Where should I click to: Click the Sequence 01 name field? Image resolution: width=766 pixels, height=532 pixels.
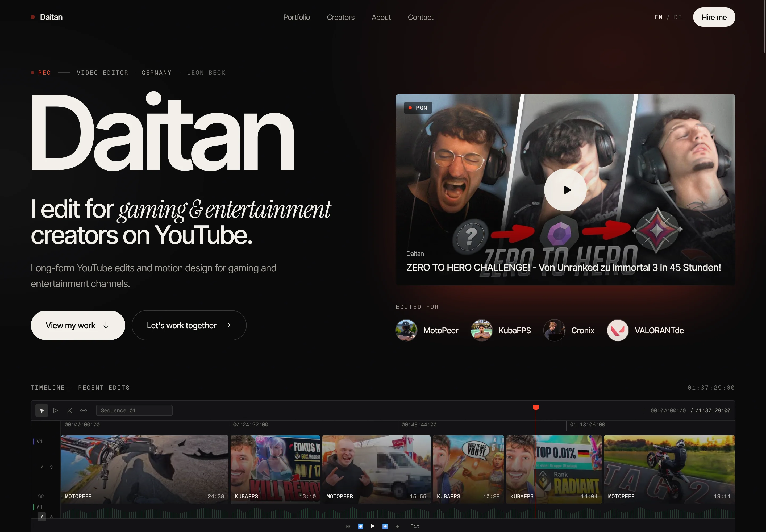(x=134, y=410)
